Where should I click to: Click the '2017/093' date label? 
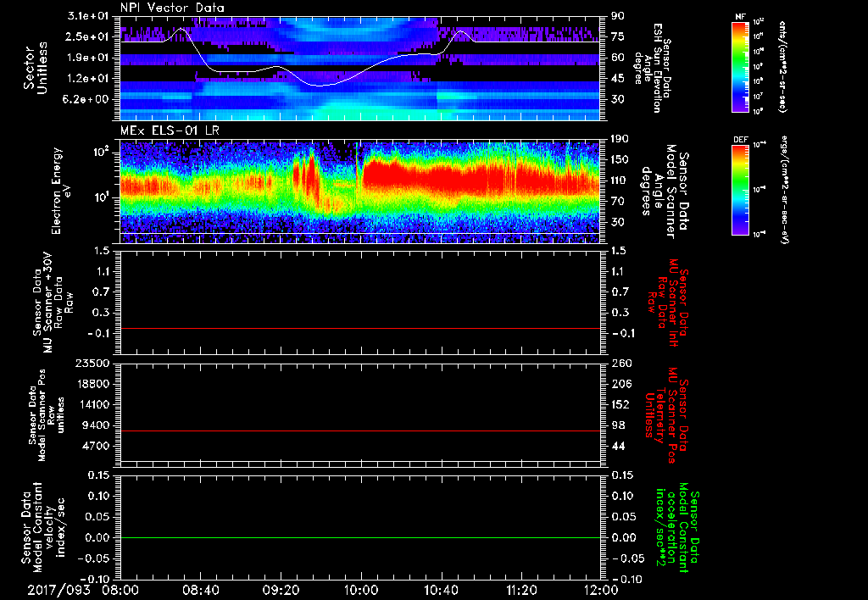click(58, 590)
